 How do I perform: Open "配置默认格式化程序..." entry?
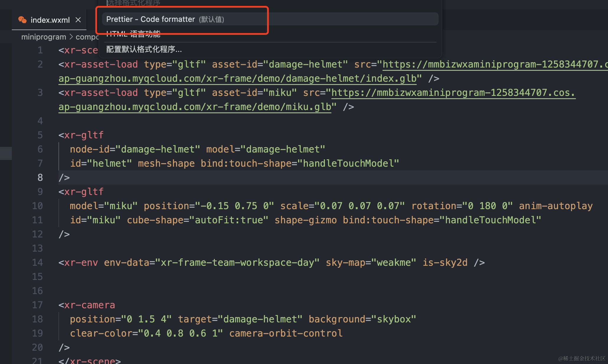point(144,49)
